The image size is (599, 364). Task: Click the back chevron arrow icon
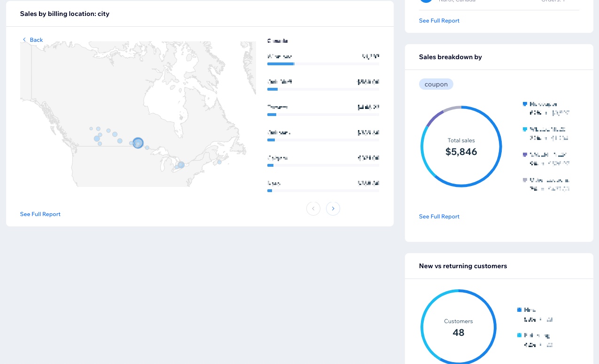pyautogui.click(x=24, y=39)
